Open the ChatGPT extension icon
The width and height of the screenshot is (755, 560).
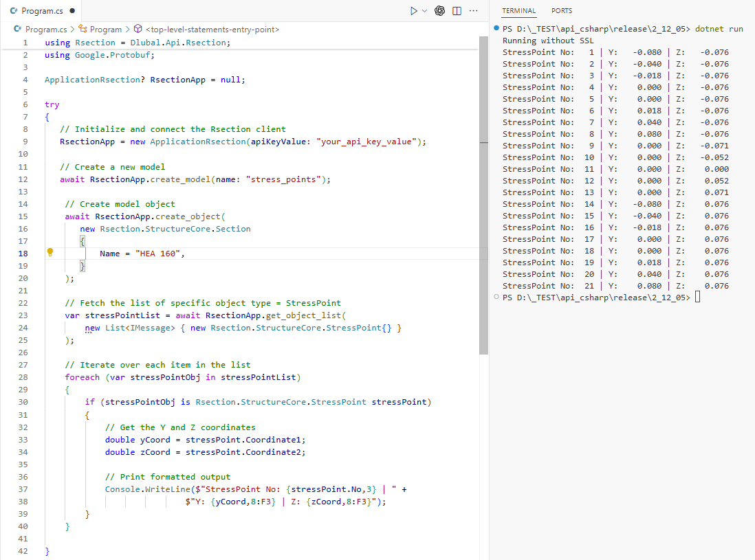pos(440,11)
